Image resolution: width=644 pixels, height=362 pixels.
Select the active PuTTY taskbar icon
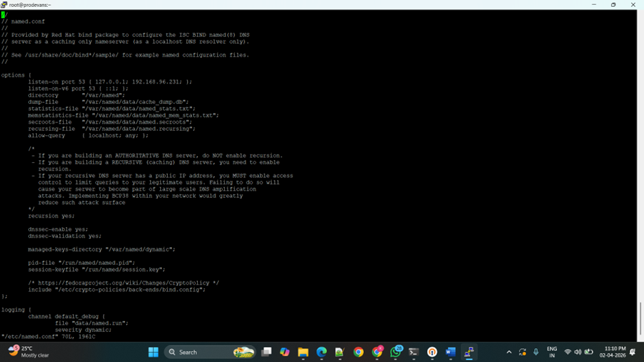[469, 352]
